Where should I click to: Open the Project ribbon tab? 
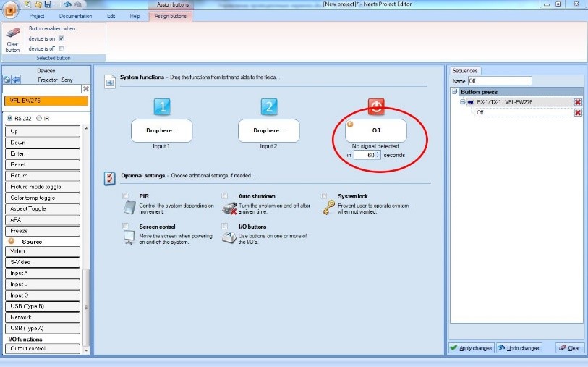tap(37, 15)
